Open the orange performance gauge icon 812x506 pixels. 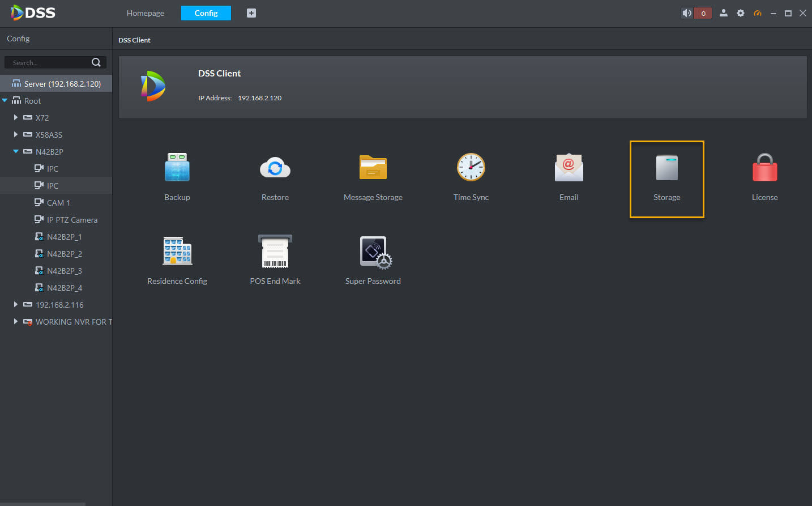[x=758, y=13]
